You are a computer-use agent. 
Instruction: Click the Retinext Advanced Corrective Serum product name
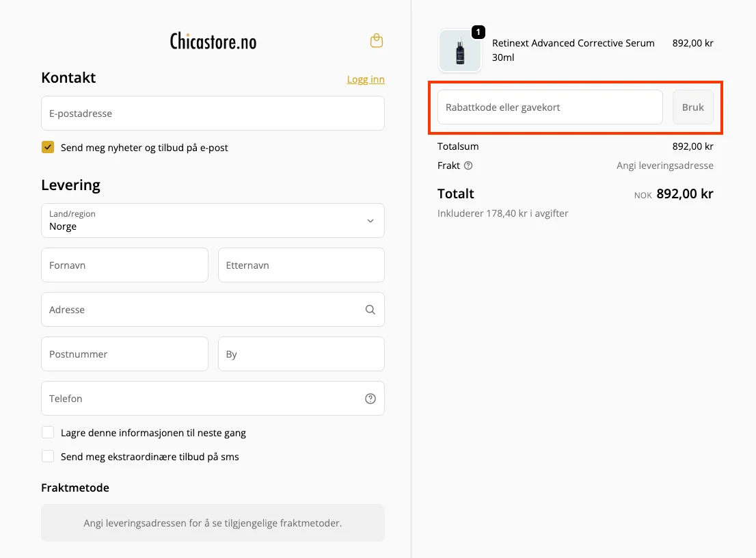573,50
